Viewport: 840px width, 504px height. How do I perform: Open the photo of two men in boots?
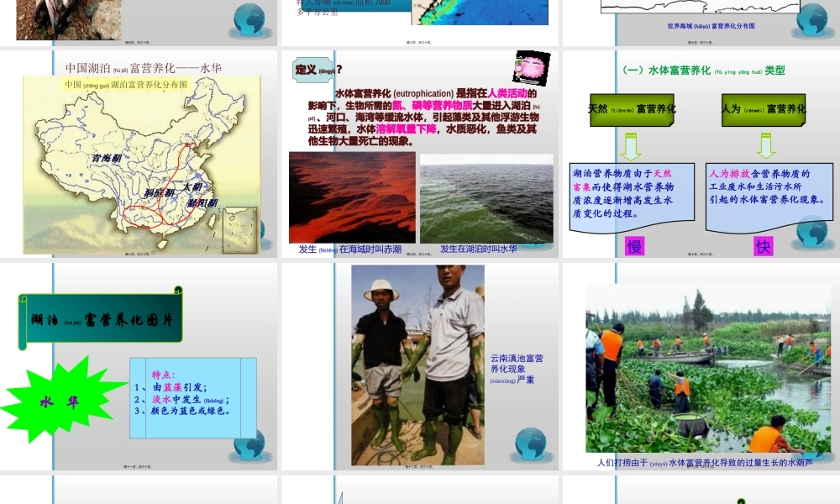417,365
